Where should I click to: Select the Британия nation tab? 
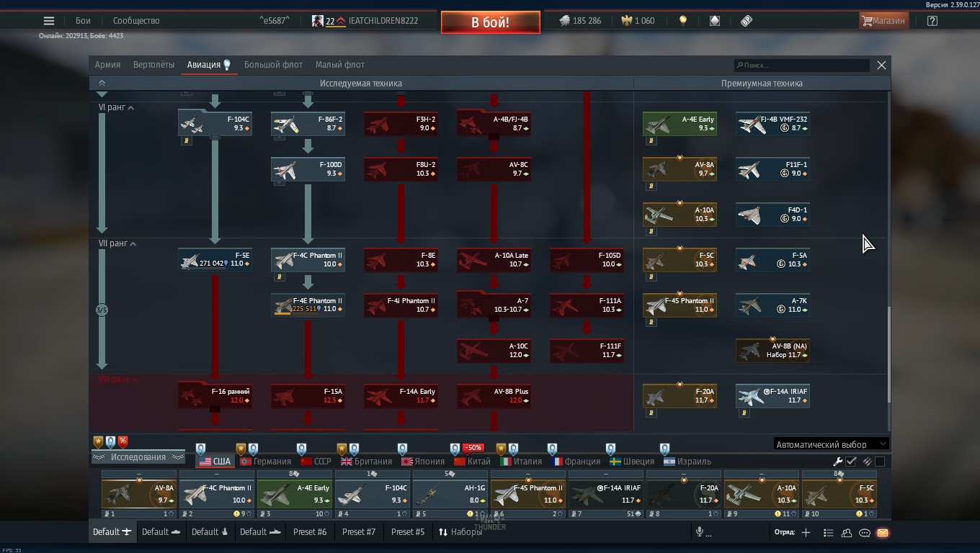[x=366, y=462]
